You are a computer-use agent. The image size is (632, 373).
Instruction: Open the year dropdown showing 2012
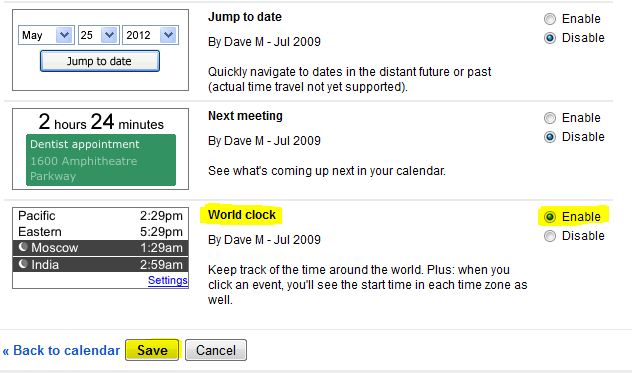coord(150,35)
